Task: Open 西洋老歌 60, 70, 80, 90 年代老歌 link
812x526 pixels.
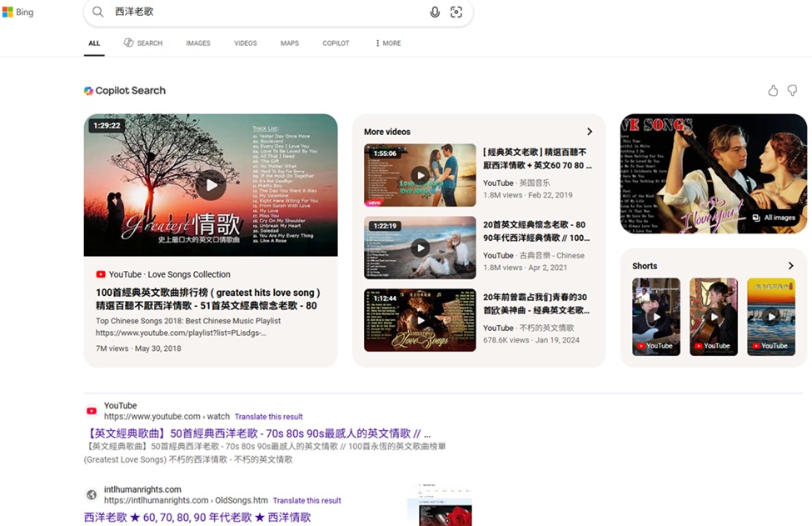Action: coord(197,518)
